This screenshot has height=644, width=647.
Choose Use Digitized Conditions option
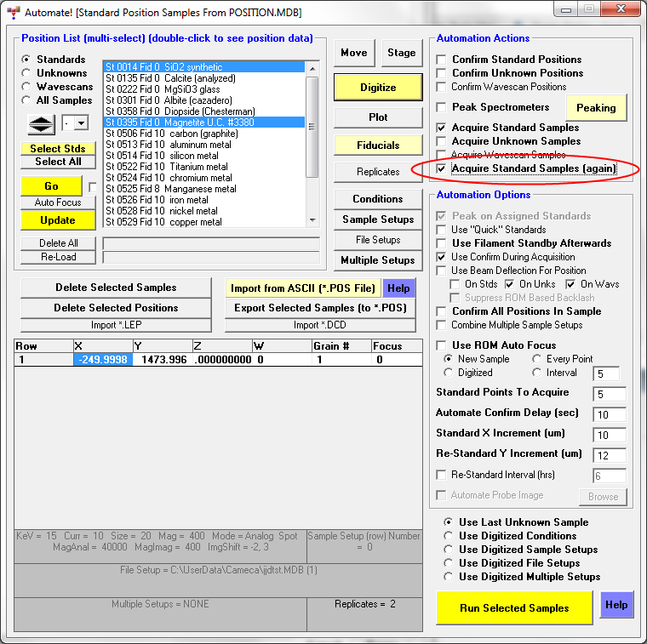point(449,536)
